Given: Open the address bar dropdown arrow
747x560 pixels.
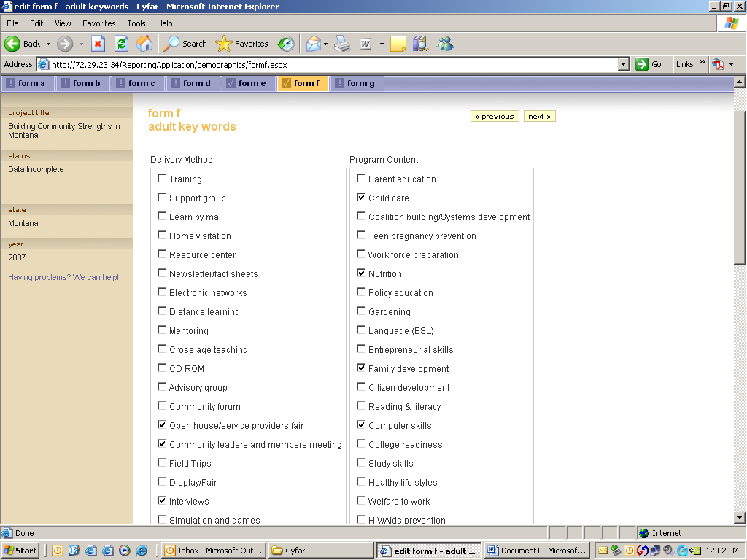Looking at the screenshot, I should 623,64.
